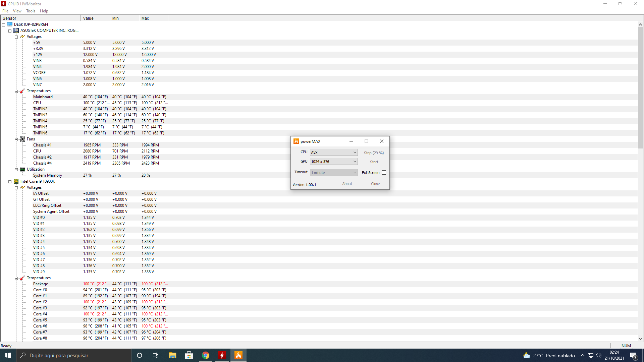Select the VID #6 voltage row
Screen dimensions: 644x362
pyautogui.click(x=319, y=254)
